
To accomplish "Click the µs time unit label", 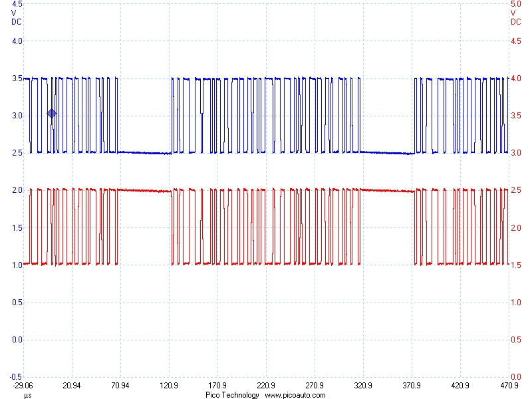I will pyautogui.click(x=27, y=394).
